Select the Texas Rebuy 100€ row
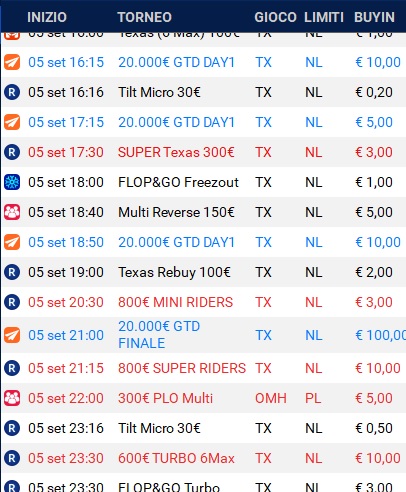Screen dimensions: 406x492 tap(203, 272)
